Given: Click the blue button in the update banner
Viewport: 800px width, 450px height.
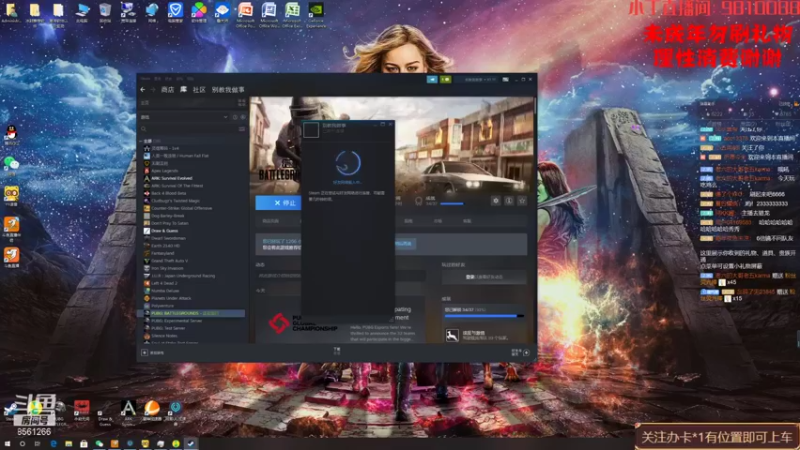Looking at the screenshot, I should click(404, 244).
